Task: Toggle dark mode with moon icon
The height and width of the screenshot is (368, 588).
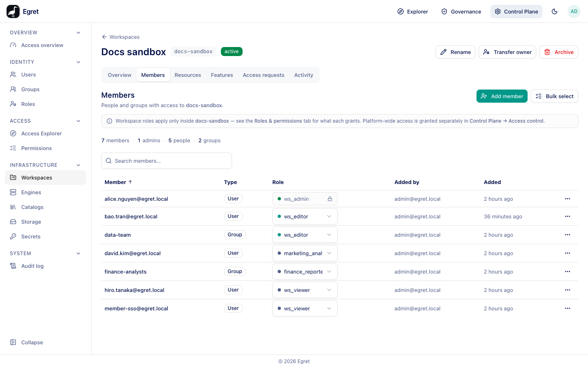Action: tap(555, 11)
